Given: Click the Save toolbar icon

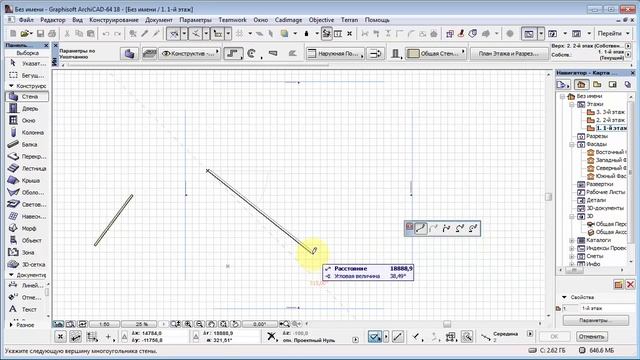Looking at the screenshot, I should coord(40,33).
